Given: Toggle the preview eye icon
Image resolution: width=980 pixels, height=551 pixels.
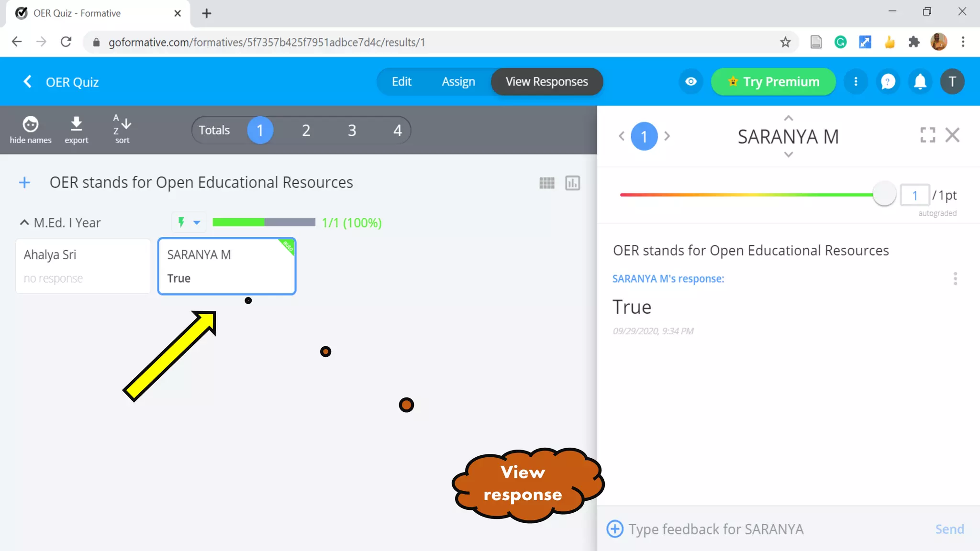Looking at the screenshot, I should (690, 82).
